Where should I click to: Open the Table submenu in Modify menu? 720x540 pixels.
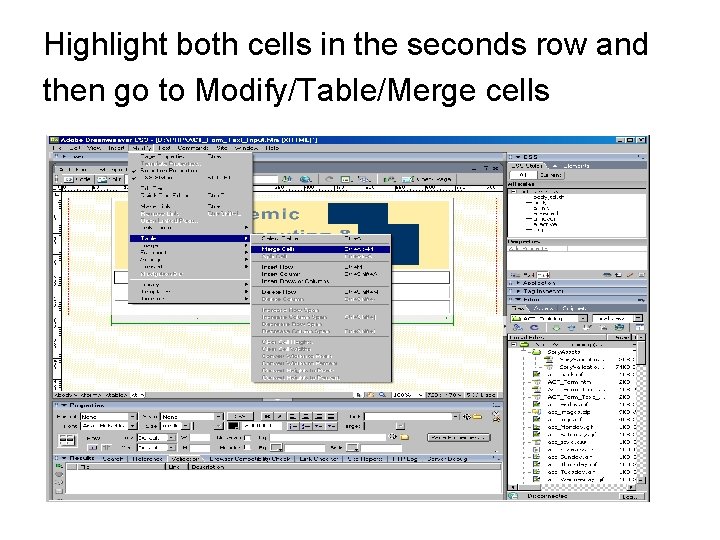point(189,238)
